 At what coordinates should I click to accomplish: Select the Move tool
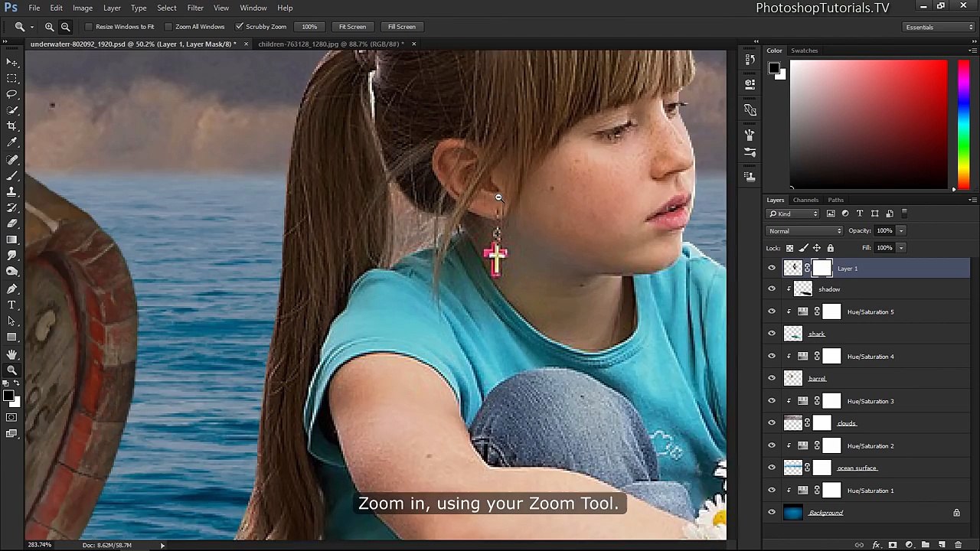click(x=12, y=62)
